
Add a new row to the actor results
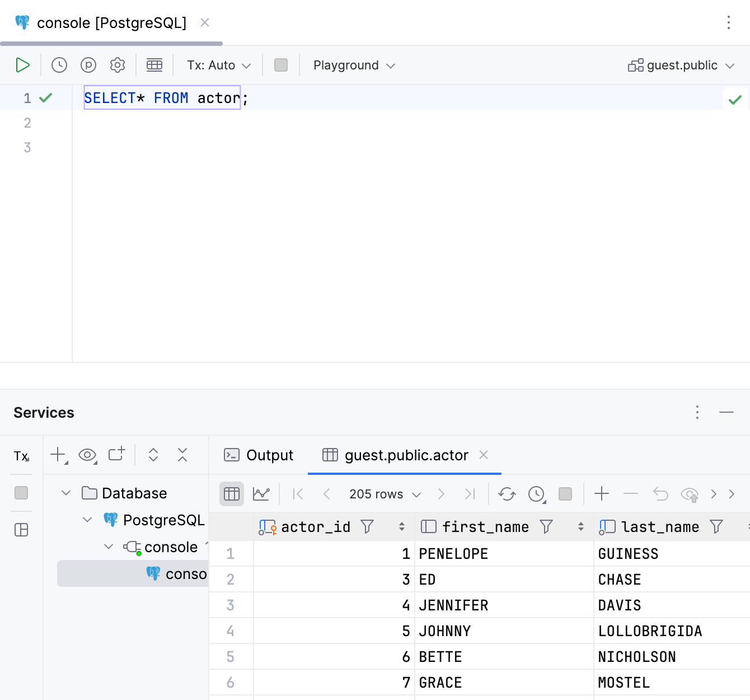(x=601, y=494)
